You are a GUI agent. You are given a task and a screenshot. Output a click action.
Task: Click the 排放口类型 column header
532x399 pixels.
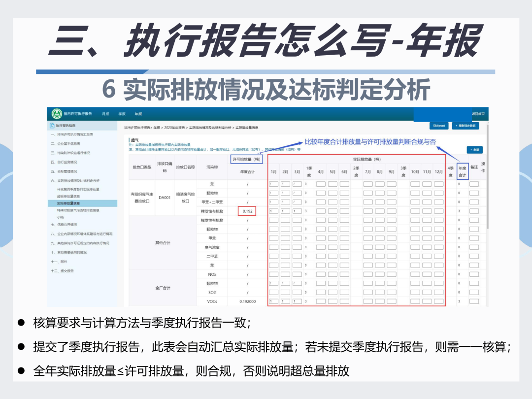click(x=142, y=167)
